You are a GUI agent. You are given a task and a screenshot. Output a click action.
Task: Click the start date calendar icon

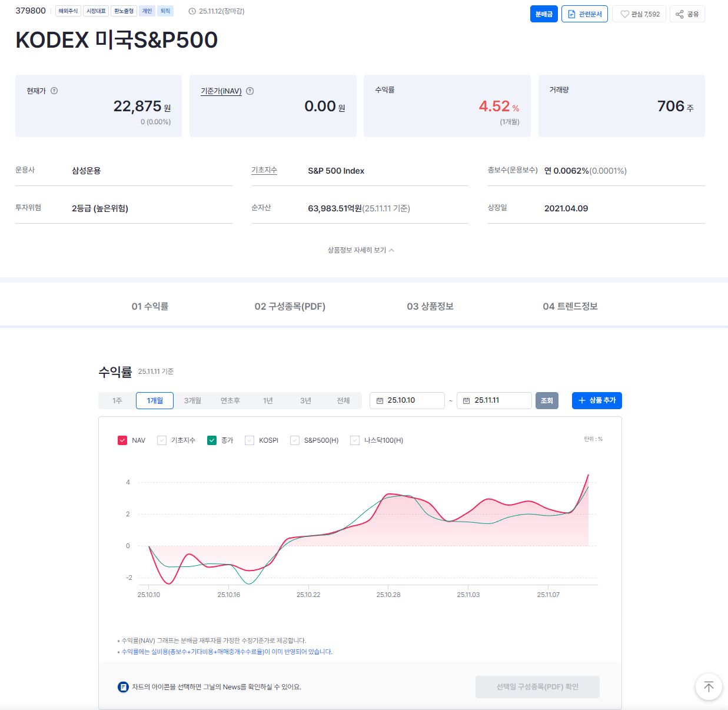pos(380,400)
